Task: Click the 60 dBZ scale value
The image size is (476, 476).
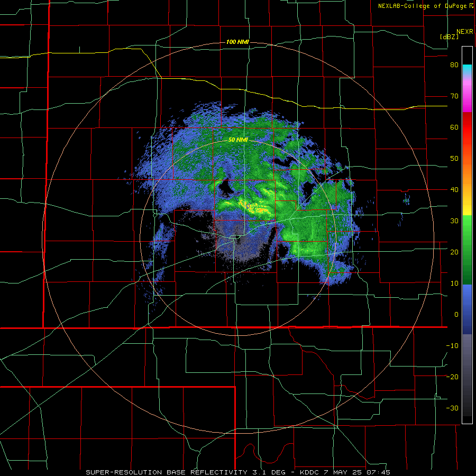Action: coord(454,127)
